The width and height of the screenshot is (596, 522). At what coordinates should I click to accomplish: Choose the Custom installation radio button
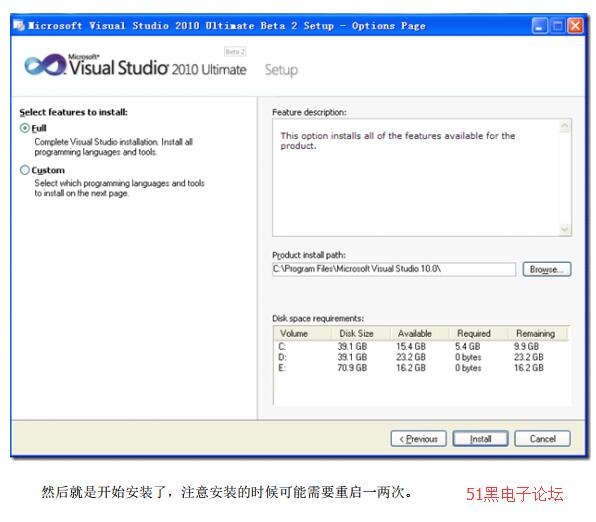(x=25, y=170)
